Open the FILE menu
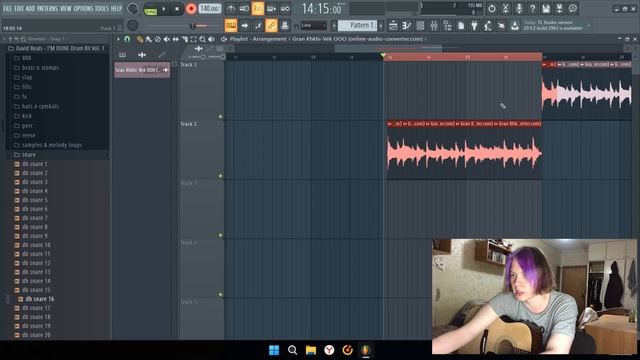 point(7,9)
